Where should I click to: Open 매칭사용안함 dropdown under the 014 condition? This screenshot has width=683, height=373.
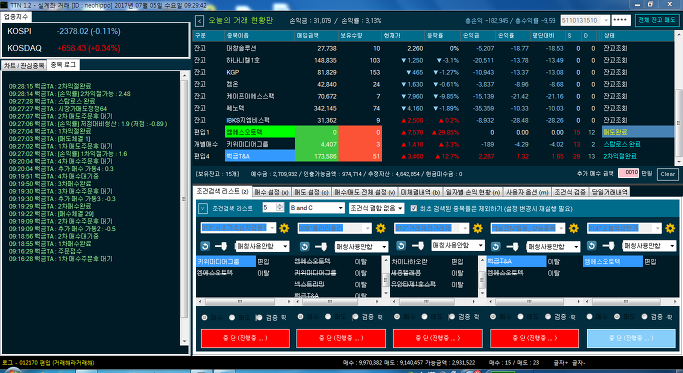click(x=649, y=246)
